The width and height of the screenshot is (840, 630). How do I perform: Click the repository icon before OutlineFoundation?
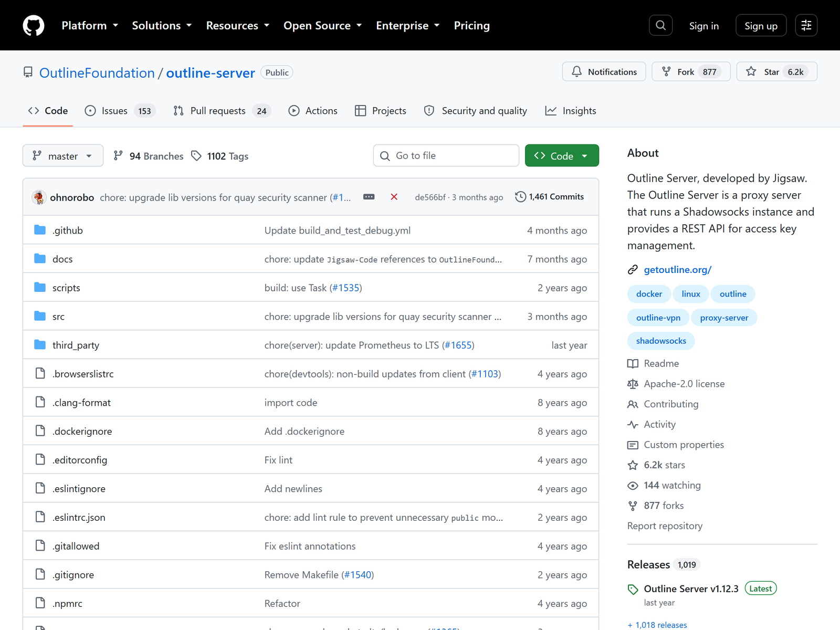(28, 72)
